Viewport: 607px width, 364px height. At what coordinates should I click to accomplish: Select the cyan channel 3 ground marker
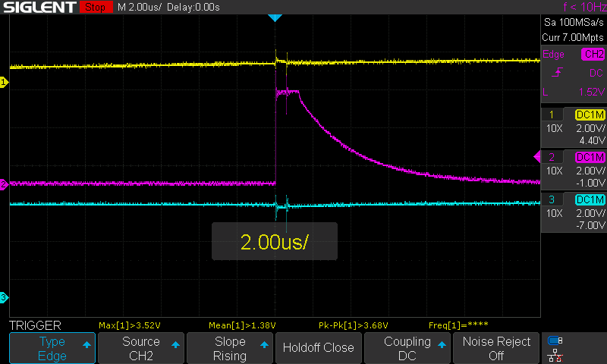(4, 297)
